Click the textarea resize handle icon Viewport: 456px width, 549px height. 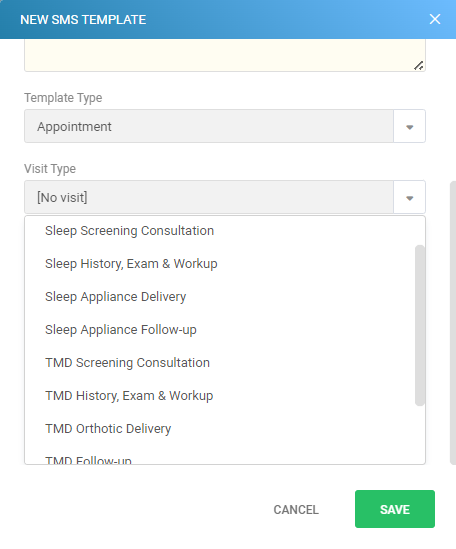(419, 65)
